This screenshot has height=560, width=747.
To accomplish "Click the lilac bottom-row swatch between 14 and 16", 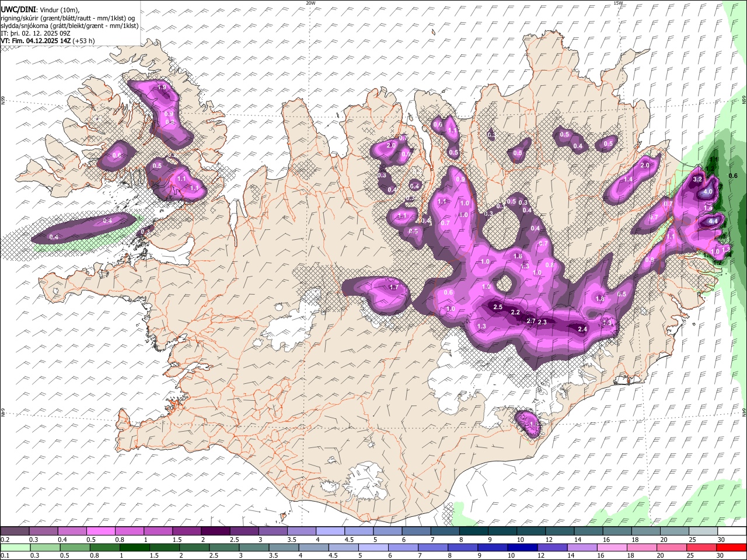I will point(582,548).
